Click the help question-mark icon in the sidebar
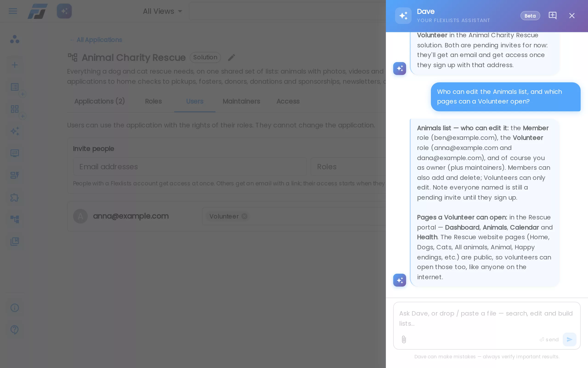588x368 pixels. click(x=14, y=330)
